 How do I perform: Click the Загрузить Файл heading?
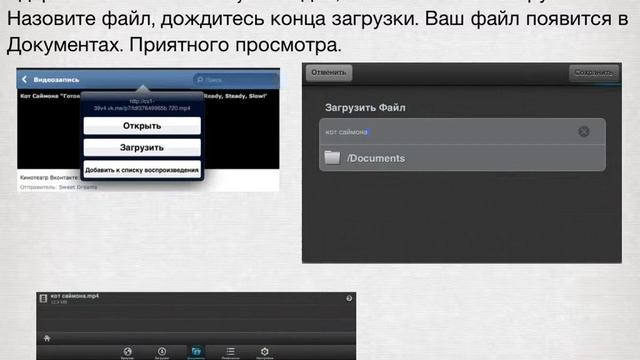[x=365, y=108]
